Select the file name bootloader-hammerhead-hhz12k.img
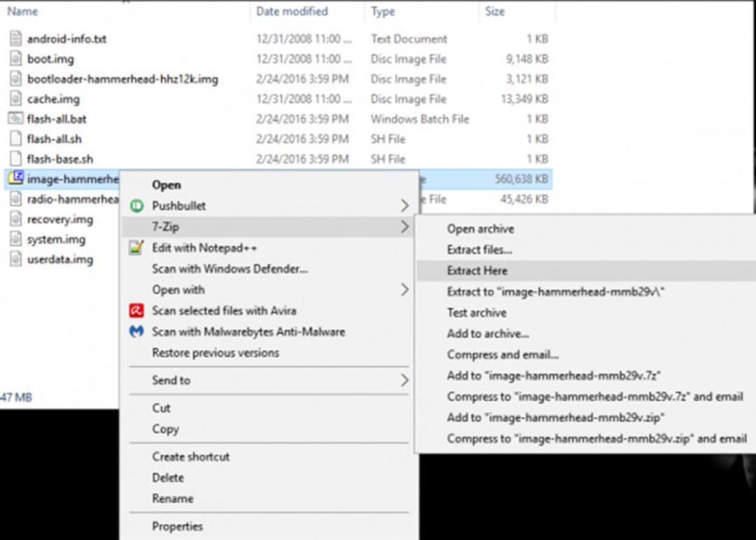This screenshot has height=540, width=756. point(122,79)
